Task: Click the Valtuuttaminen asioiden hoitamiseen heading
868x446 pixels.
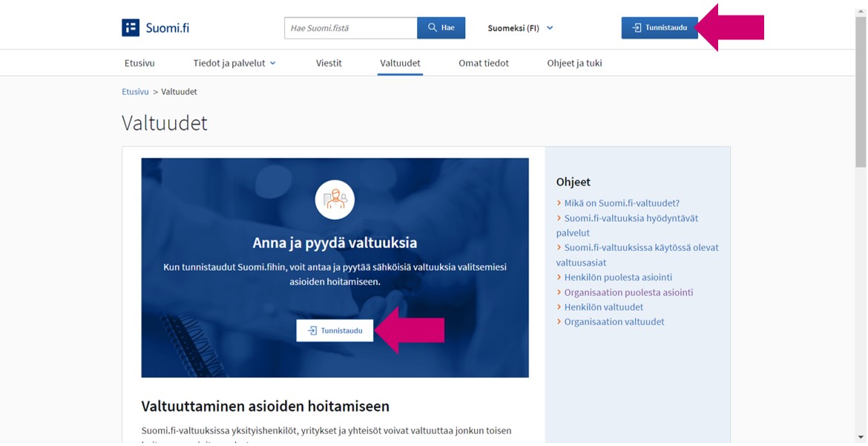Action: coord(266,406)
